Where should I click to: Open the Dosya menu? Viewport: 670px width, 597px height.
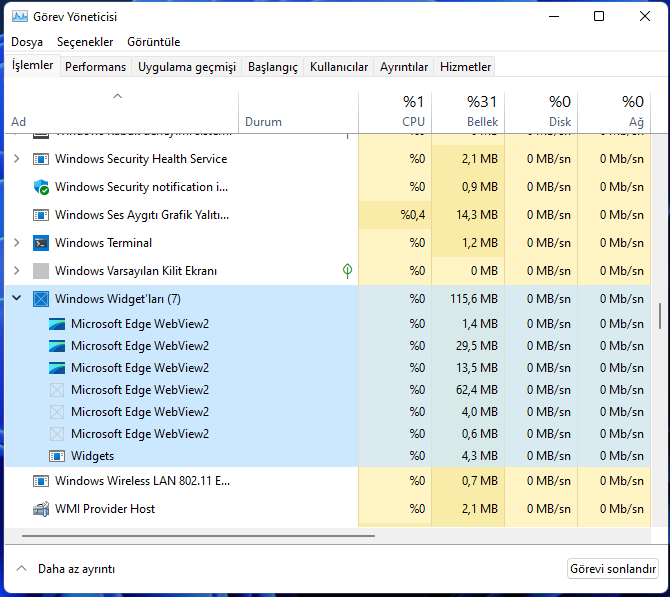[27, 42]
